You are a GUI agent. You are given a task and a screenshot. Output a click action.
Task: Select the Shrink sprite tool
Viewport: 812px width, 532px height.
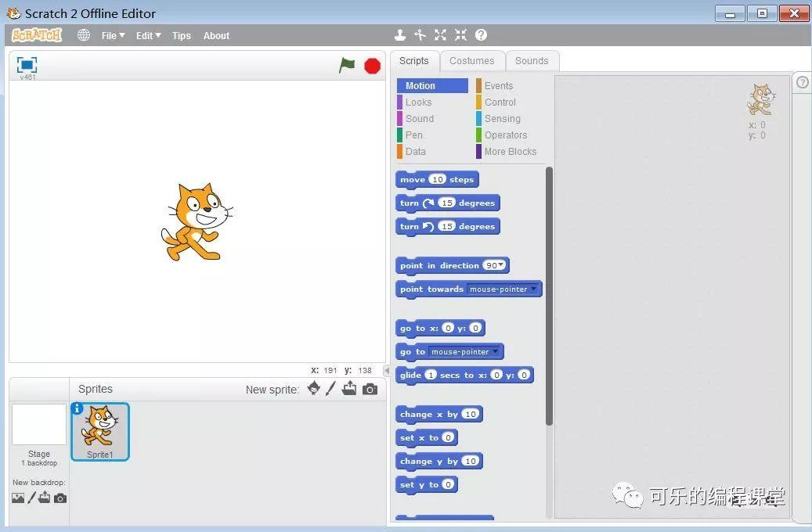[x=460, y=35]
